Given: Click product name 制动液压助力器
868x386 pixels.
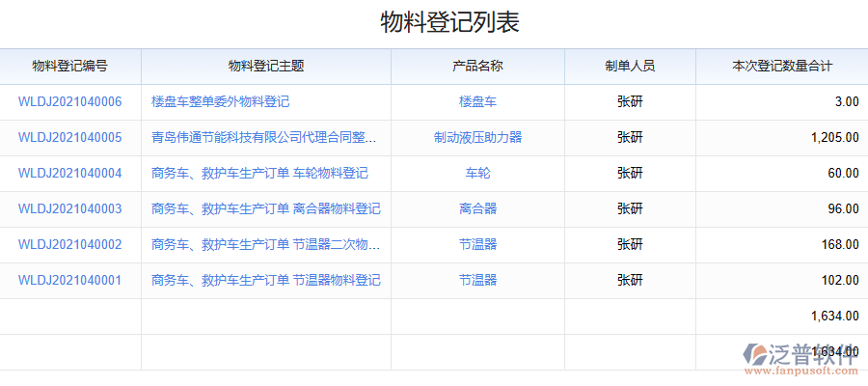Looking at the screenshot, I should [477, 137].
